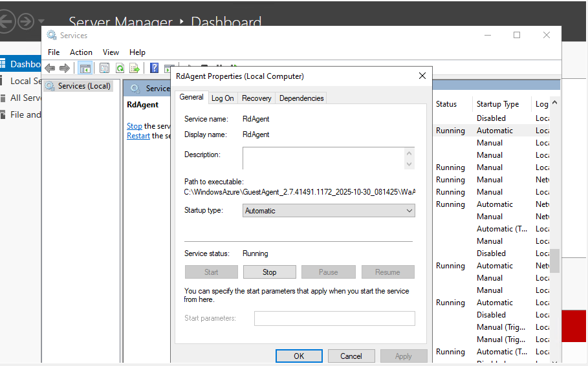Image resolution: width=588 pixels, height=366 pixels.
Task: Click the Resume service button
Action: click(387, 272)
